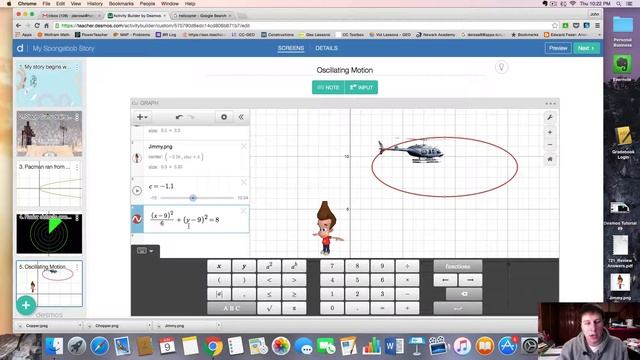Click the Preview button

[558, 48]
